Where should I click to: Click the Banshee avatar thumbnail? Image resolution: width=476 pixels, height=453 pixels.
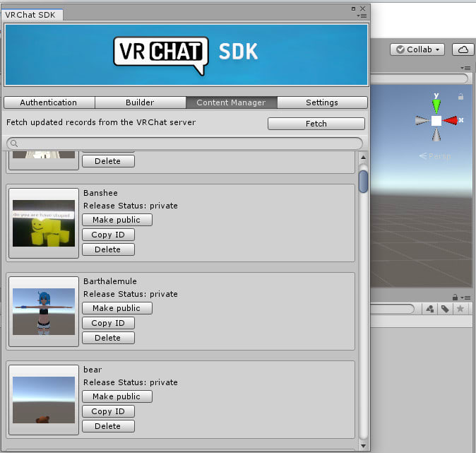(x=44, y=223)
